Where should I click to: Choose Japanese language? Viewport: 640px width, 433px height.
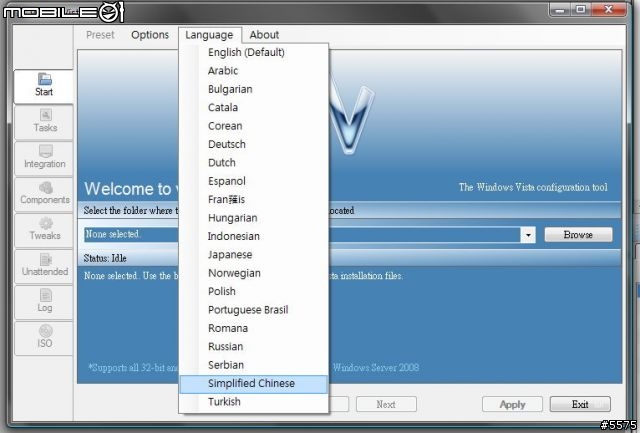point(253,255)
